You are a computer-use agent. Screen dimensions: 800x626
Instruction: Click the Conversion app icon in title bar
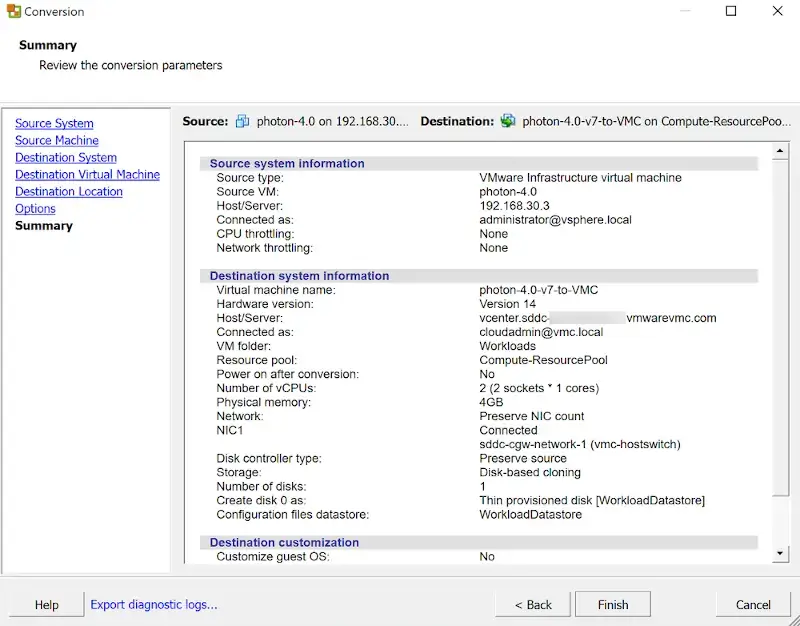click(13, 11)
